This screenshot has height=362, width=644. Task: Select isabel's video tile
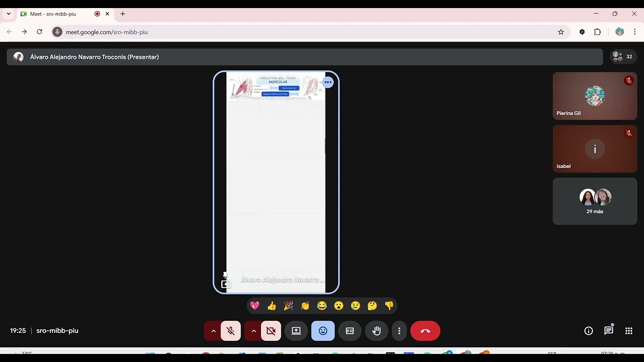[595, 149]
